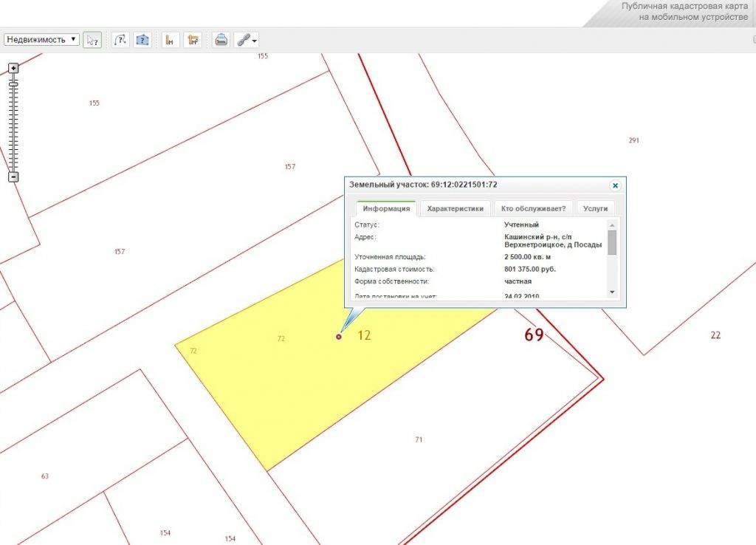Select the identify-along-line query tool

[x=120, y=40]
